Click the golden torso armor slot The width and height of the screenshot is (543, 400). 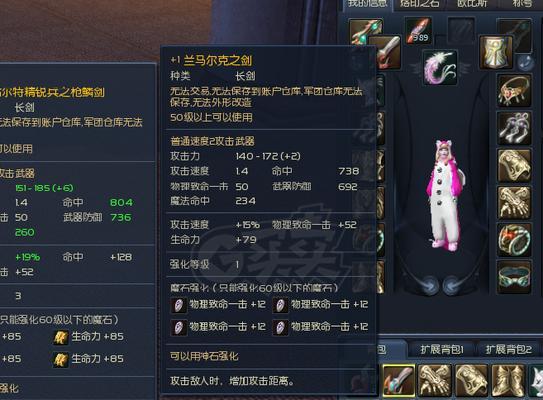coord(496,52)
